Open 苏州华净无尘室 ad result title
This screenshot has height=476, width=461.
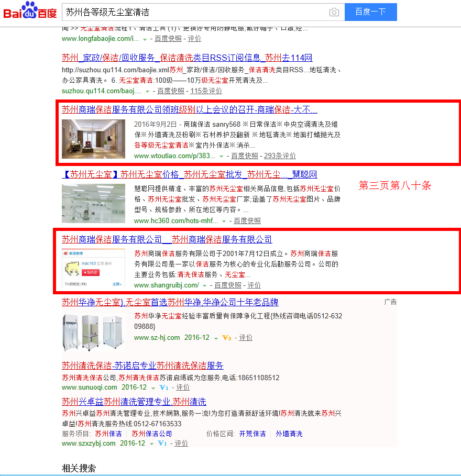point(170,302)
